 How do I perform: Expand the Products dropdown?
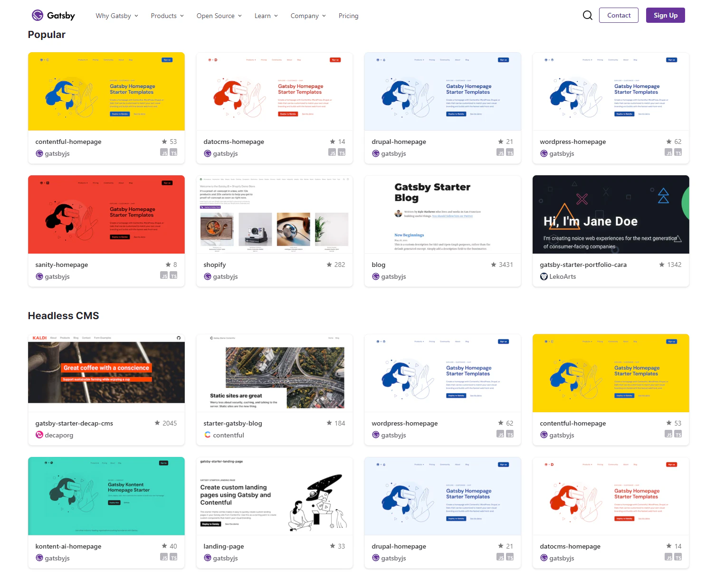click(167, 16)
